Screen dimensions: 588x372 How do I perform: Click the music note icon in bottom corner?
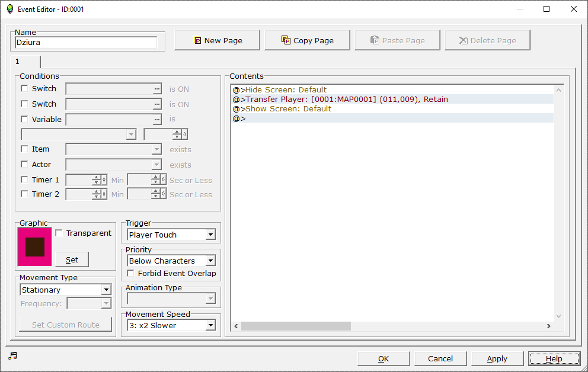(13, 355)
